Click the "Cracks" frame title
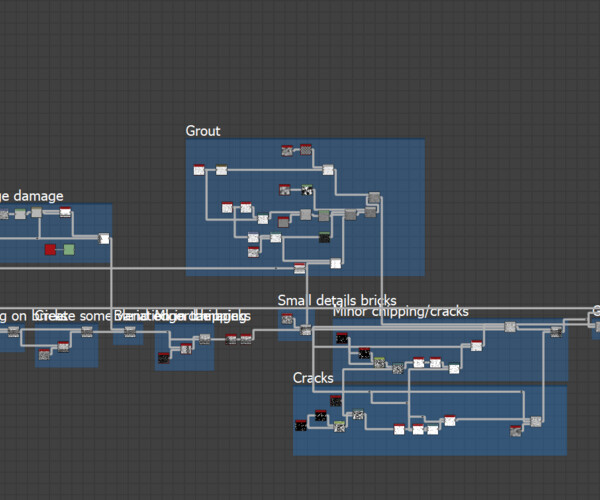600x500 pixels. (313, 378)
